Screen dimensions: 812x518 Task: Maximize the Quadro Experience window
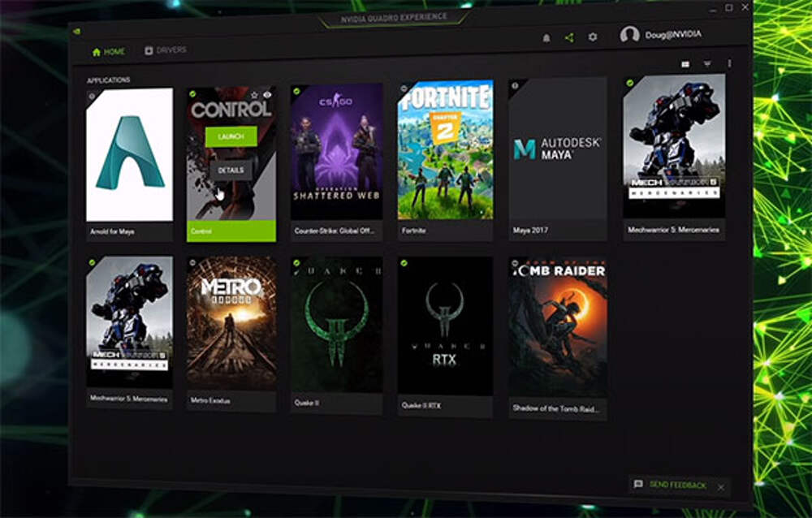tap(728, 8)
